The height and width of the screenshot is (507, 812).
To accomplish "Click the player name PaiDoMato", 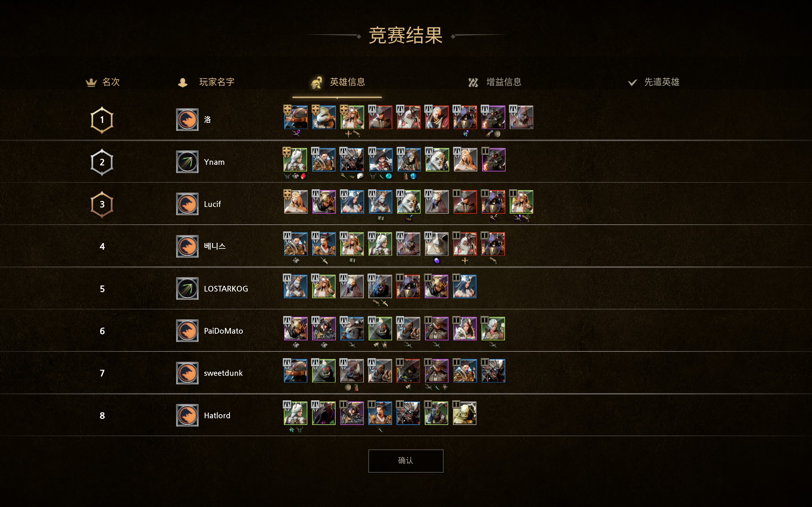I will 224,331.
